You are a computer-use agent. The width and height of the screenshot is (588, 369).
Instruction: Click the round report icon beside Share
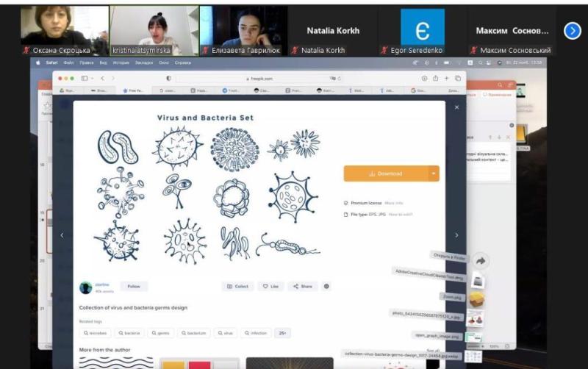[x=326, y=287]
